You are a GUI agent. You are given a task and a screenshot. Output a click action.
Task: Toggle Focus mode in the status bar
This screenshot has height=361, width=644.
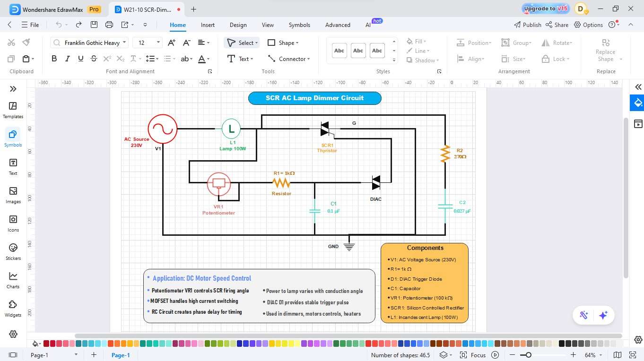473,355
